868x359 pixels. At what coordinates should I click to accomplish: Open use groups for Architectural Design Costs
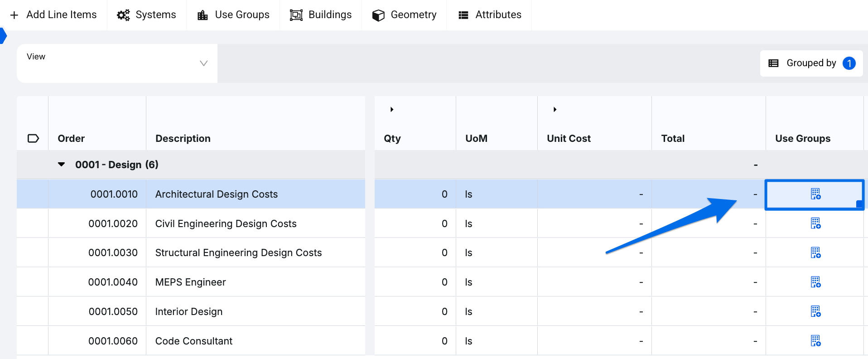pos(815,194)
